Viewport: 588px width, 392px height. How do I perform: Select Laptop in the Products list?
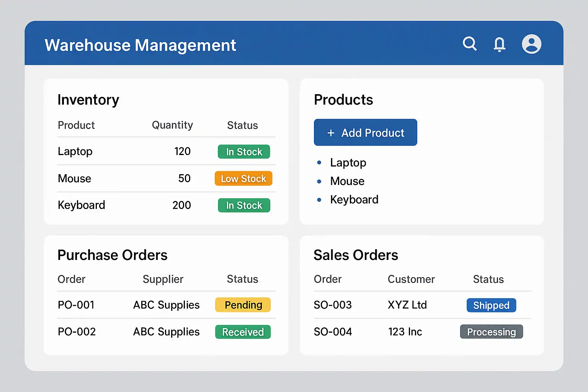348,163
